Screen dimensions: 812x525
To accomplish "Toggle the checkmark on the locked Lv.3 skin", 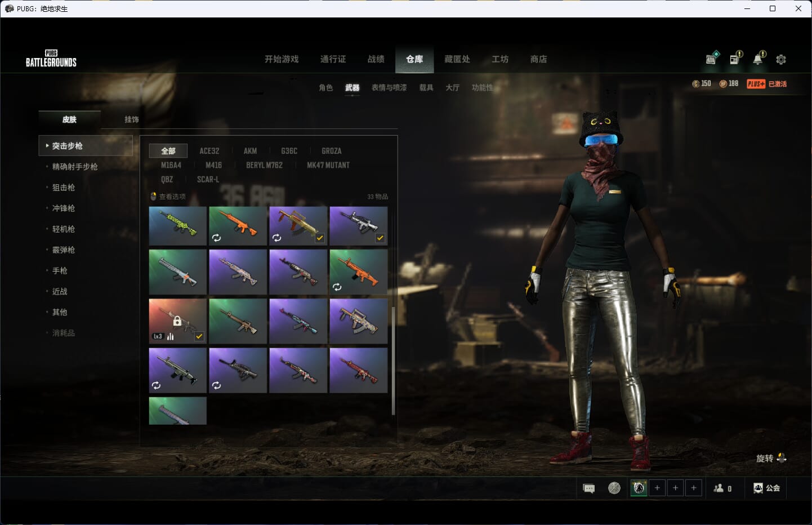I will pos(199,336).
